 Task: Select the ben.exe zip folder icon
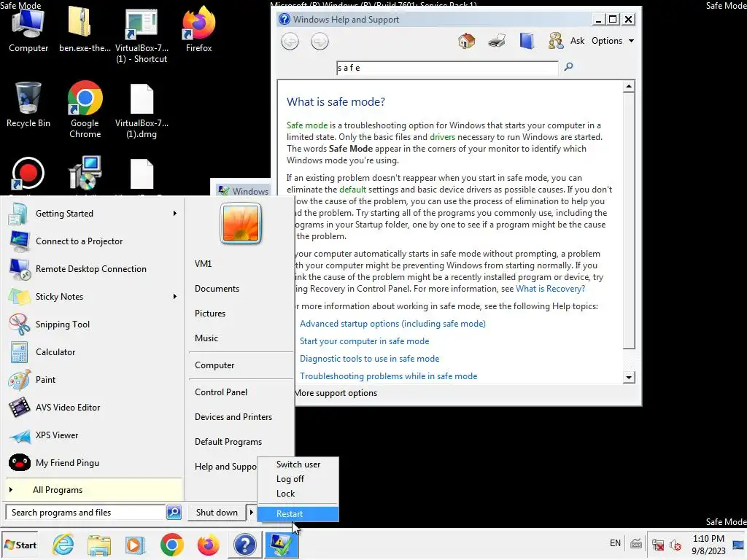click(85, 30)
